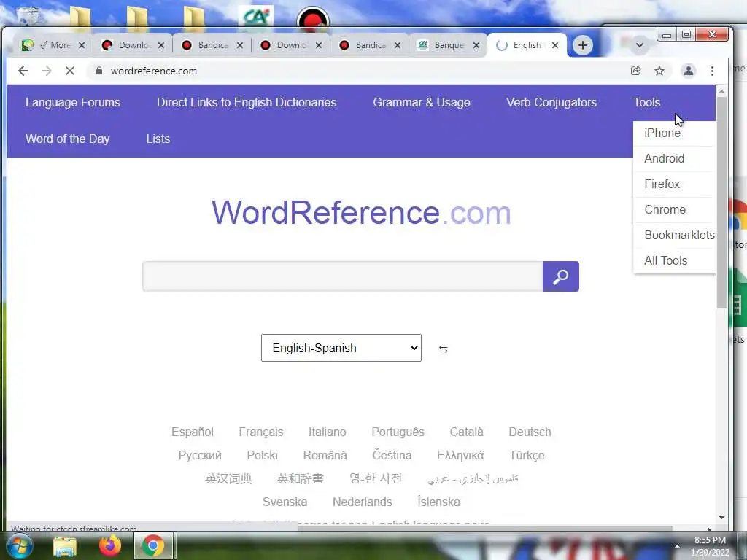Click the vertical page scrollbar thumb
The height and width of the screenshot is (560, 747).
click(x=721, y=203)
